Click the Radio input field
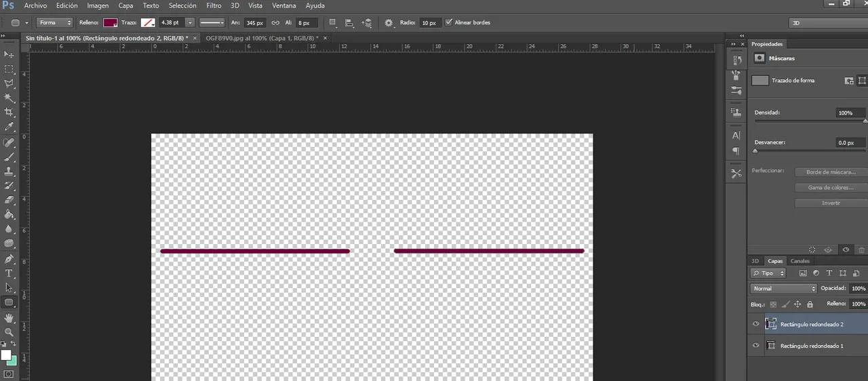Viewport: 868px width, 381px height. [x=429, y=22]
